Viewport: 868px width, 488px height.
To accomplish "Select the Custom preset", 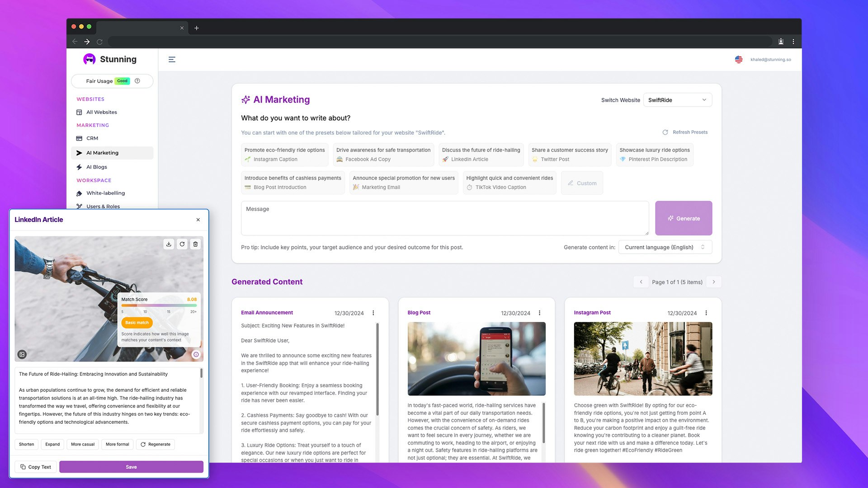I will [582, 183].
